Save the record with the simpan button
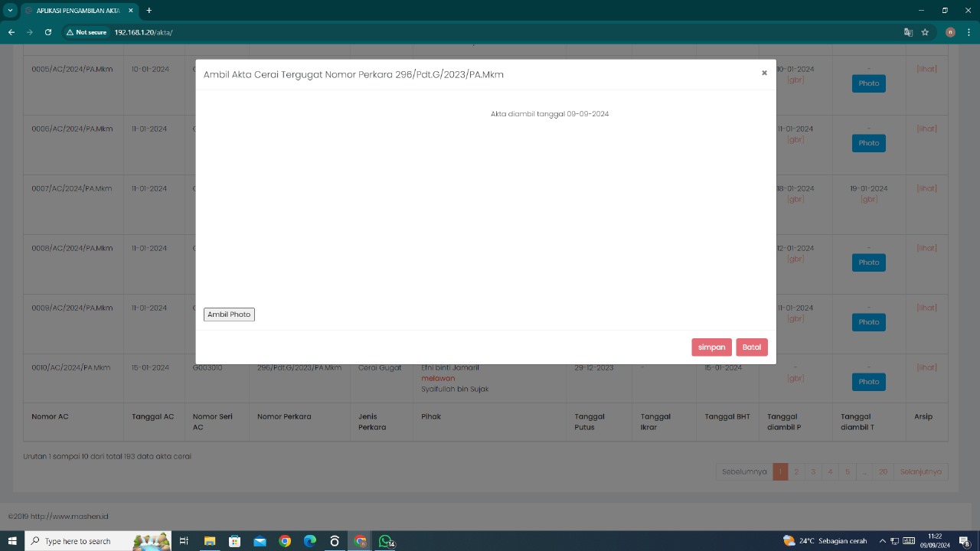The image size is (980, 551). (711, 347)
